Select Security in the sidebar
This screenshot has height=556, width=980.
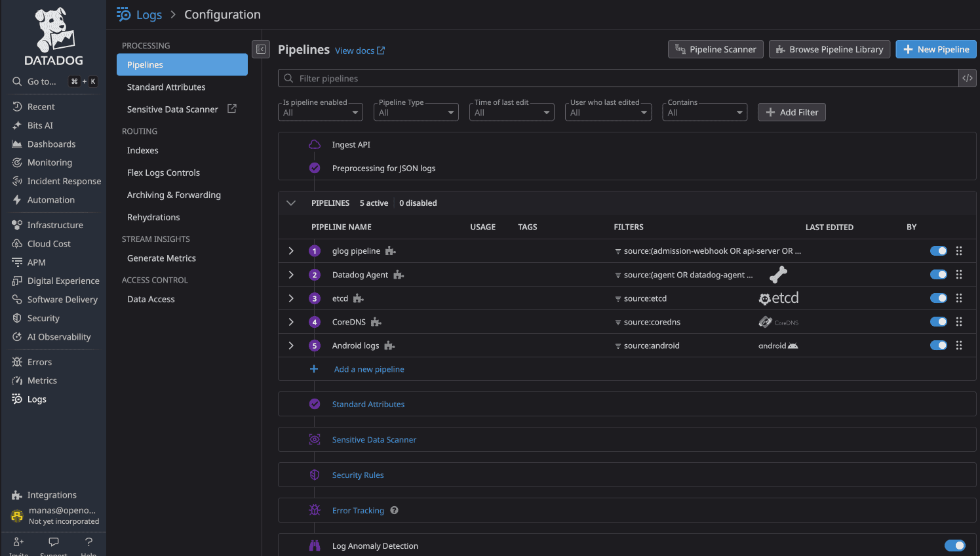[x=43, y=317]
